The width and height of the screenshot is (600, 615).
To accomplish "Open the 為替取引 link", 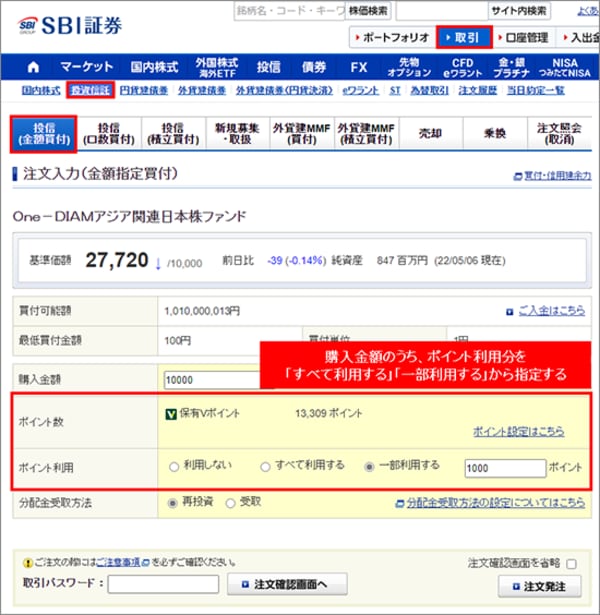I will click(x=429, y=91).
